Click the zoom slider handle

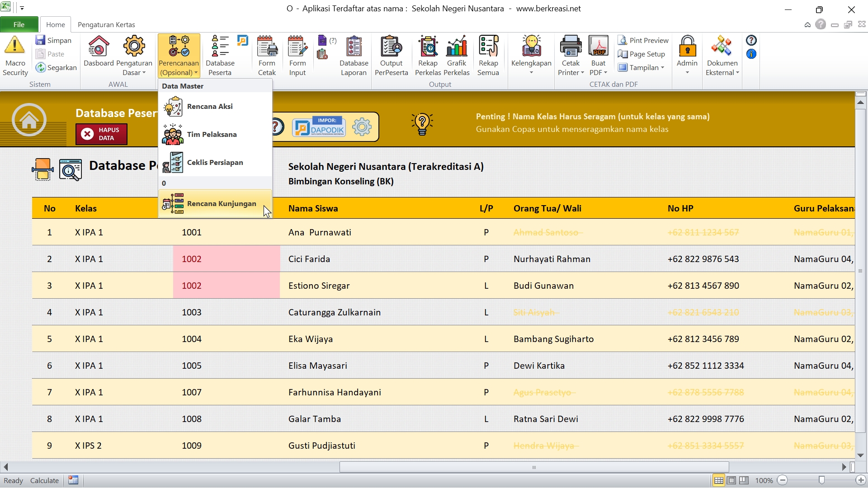pos(821,480)
